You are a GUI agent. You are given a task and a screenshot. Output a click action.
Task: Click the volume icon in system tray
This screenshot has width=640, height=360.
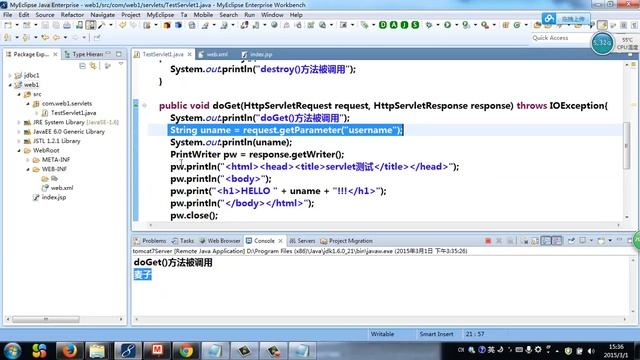coord(591,351)
